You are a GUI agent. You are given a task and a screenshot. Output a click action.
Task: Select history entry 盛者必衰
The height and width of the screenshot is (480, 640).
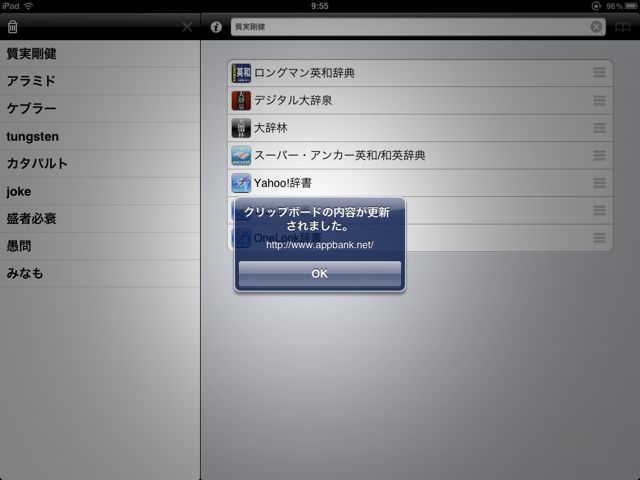[x=100, y=219]
